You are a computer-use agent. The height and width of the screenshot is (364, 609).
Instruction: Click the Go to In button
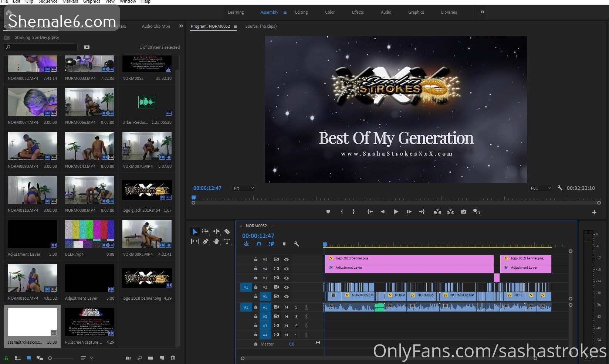(x=370, y=212)
